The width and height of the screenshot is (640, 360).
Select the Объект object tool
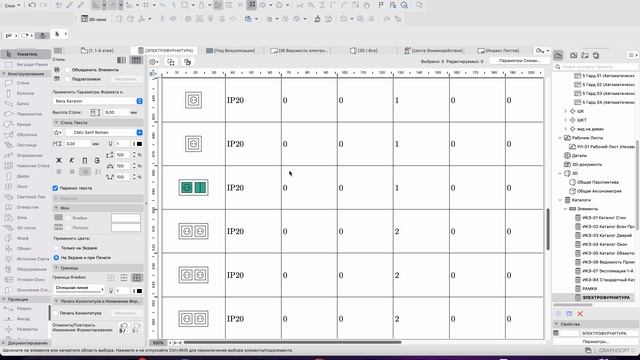pyautogui.click(x=24, y=248)
